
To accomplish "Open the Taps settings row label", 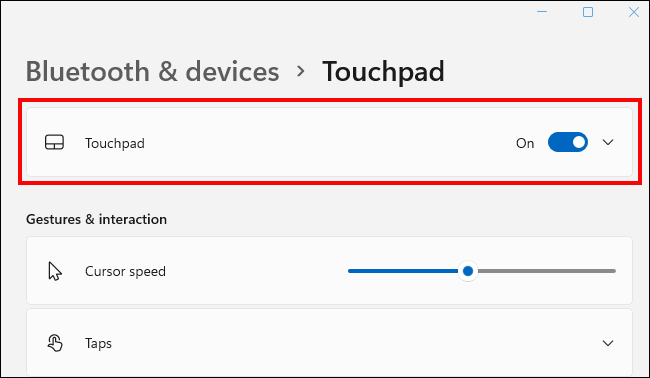I will [98, 343].
